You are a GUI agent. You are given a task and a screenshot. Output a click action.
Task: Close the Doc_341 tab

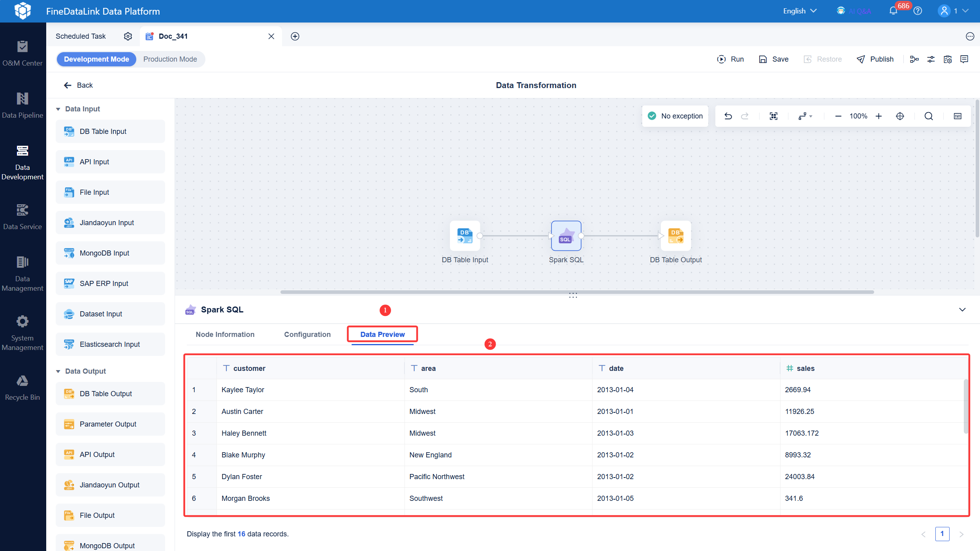pos(271,36)
